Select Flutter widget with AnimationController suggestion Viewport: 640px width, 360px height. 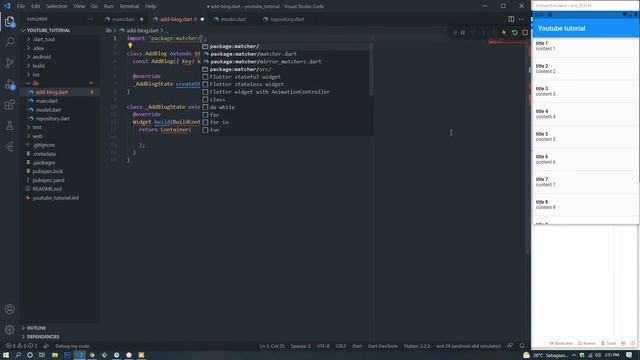287,92
